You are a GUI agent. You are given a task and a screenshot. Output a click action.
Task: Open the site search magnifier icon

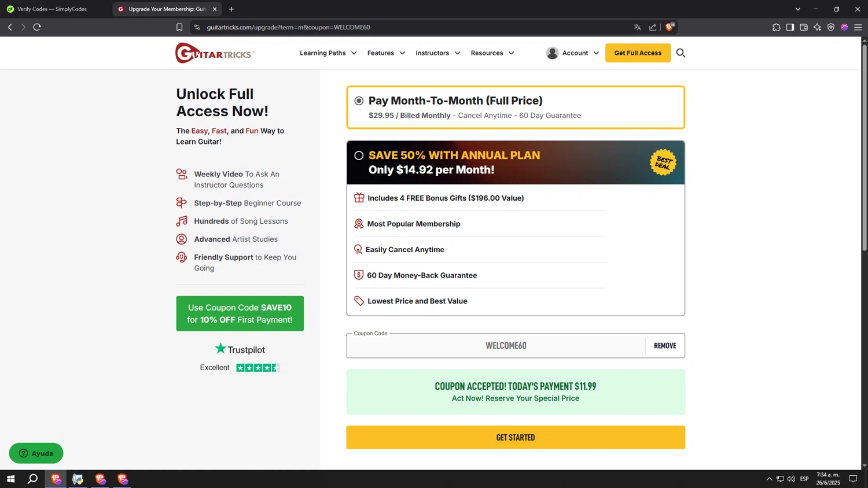(x=681, y=53)
